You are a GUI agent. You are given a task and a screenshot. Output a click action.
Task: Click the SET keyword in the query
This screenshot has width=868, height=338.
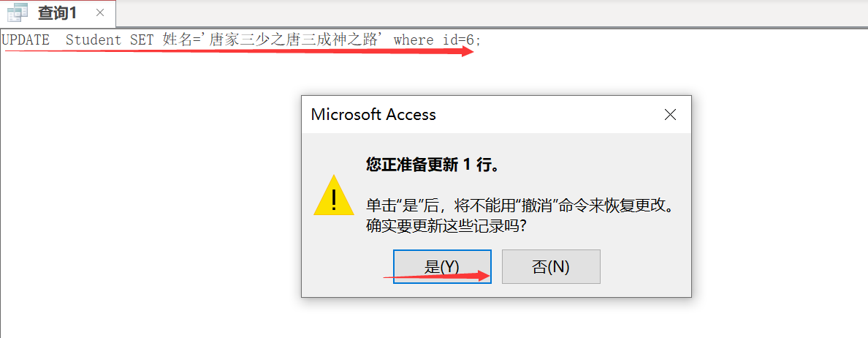click(142, 40)
